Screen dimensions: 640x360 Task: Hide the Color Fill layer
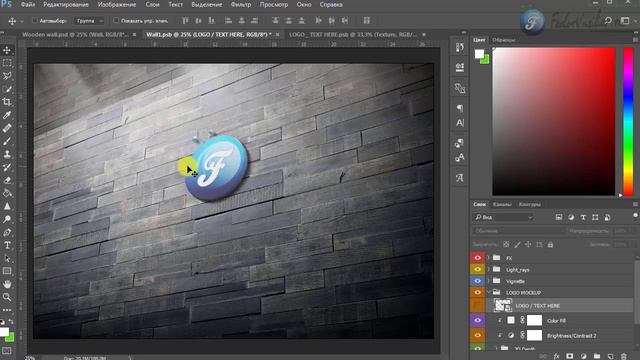[477, 320]
